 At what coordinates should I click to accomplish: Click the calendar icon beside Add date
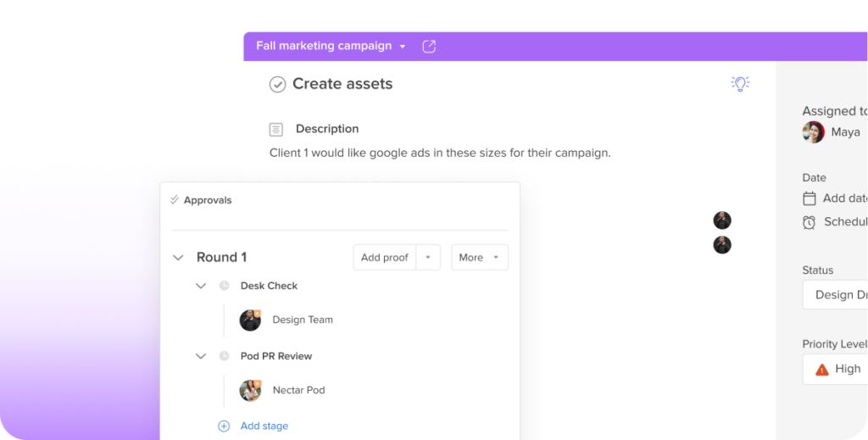pos(810,198)
